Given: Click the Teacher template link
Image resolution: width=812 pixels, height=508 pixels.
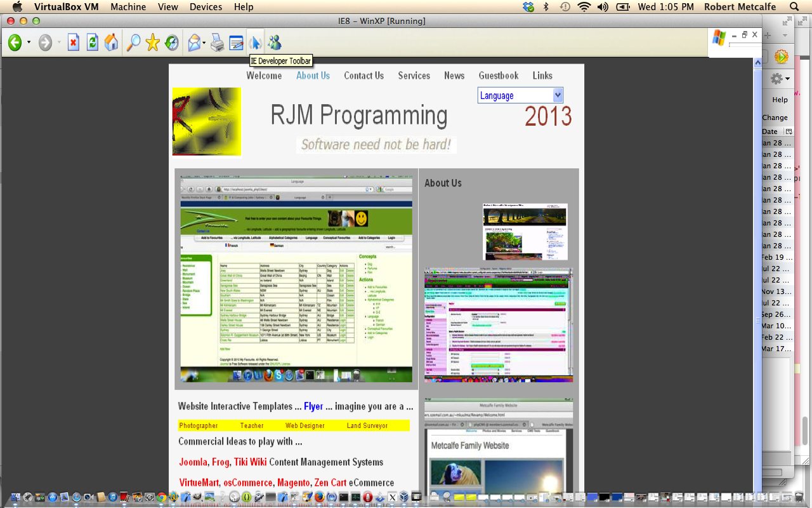Looking at the screenshot, I should (x=252, y=425).
